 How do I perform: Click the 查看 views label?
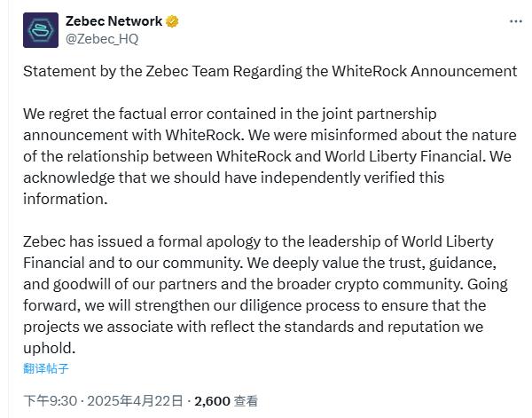(246, 401)
